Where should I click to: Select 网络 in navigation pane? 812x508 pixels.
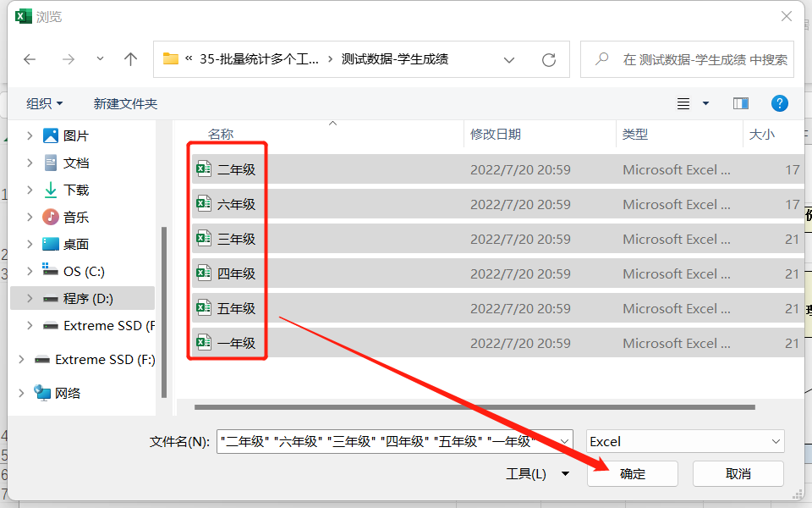68,393
